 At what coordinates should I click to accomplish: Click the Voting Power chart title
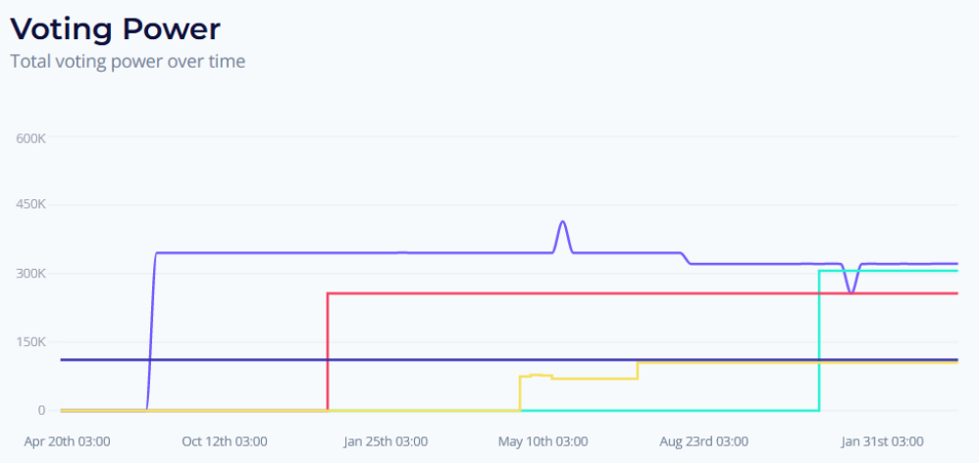pos(116,28)
